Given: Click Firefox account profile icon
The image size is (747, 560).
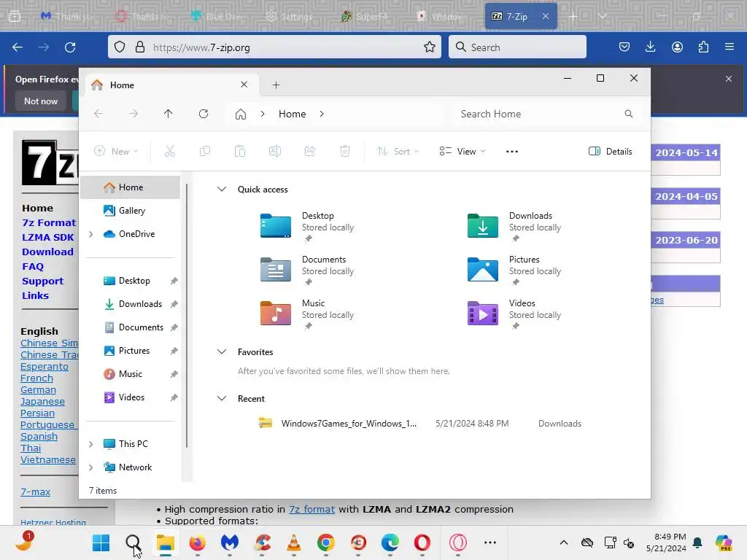Looking at the screenshot, I should pos(677,47).
